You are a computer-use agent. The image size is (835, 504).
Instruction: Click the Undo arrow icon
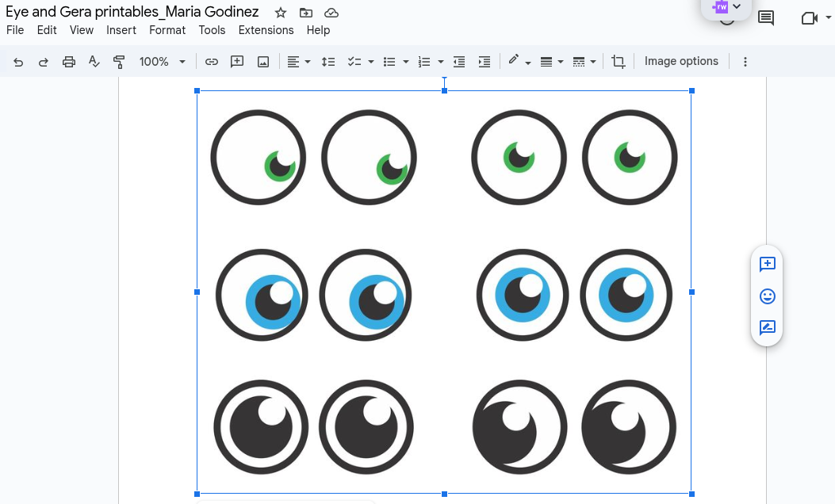click(18, 62)
